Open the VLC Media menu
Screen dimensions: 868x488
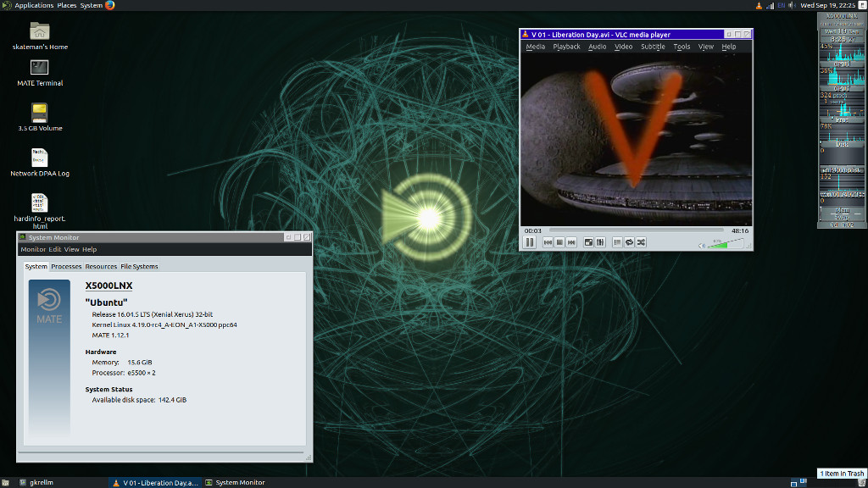coord(536,47)
